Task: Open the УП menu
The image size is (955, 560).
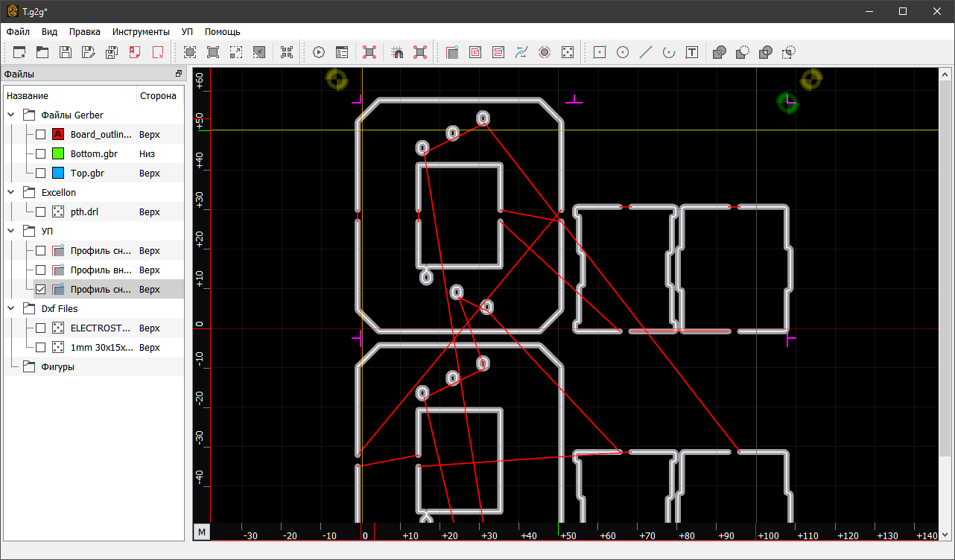Action: click(187, 32)
